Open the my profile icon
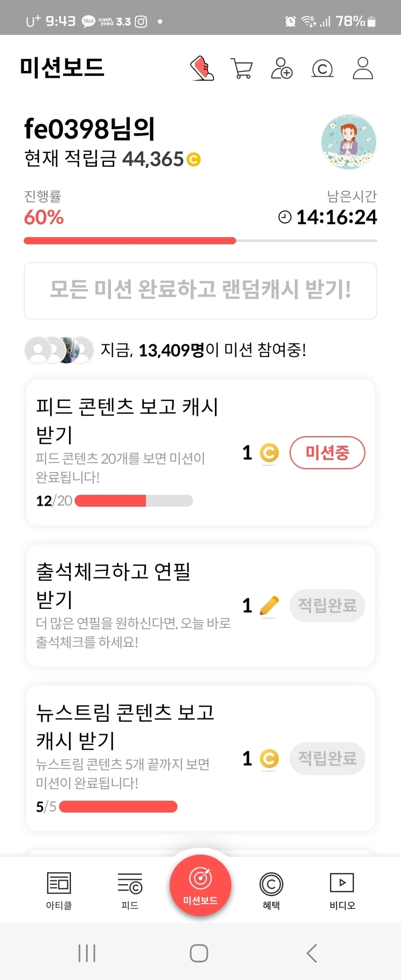This screenshot has width=401, height=980. coord(363,68)
